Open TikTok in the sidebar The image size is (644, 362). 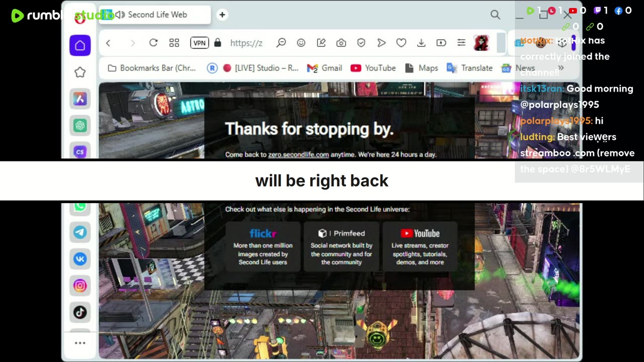coord(80,312)
